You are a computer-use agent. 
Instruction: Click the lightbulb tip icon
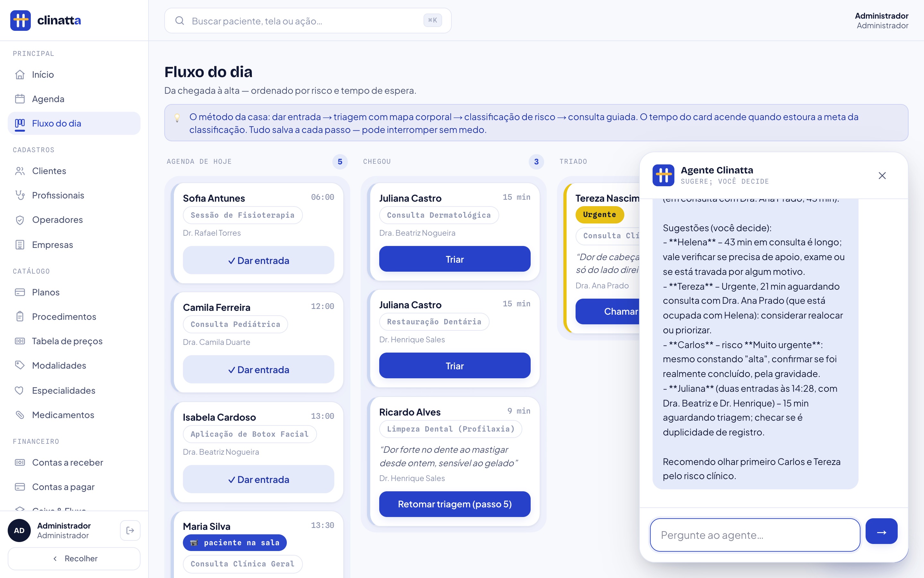(x=177, y=118)
